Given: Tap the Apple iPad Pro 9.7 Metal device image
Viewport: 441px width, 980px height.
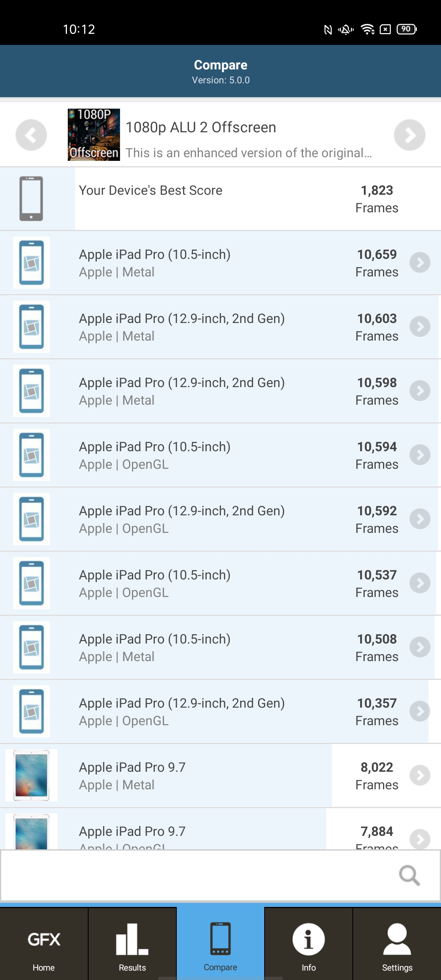Looking at the screenshot, I should [31, 775].
